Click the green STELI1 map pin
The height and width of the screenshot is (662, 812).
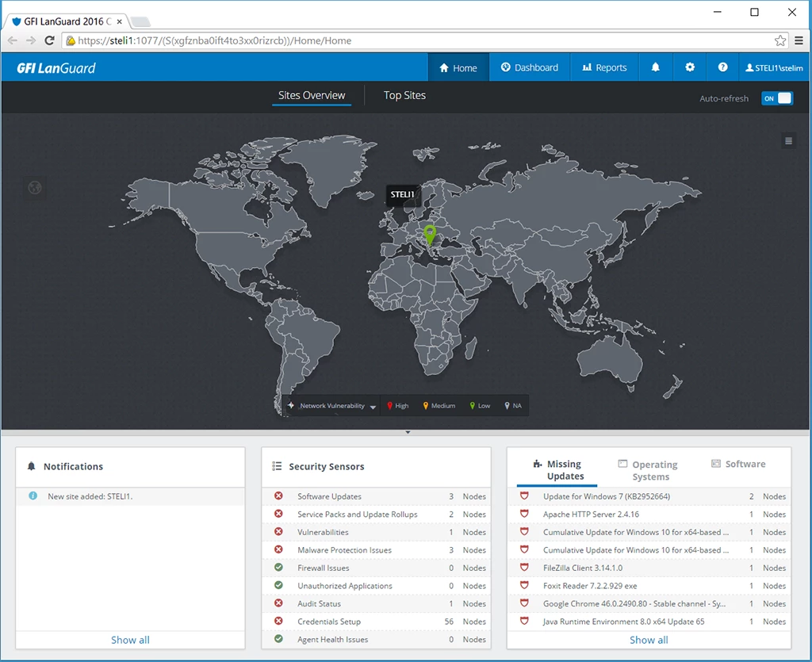click(x=430, y=234)
